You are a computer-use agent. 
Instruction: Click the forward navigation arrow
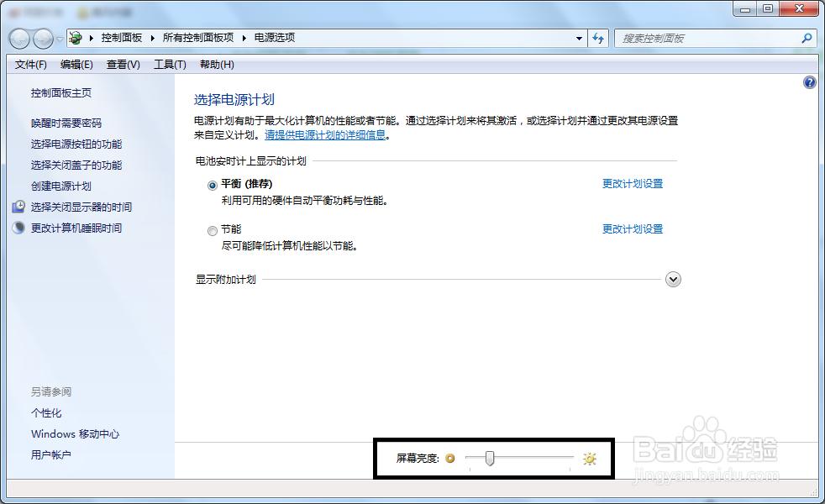tap(42, 38)
